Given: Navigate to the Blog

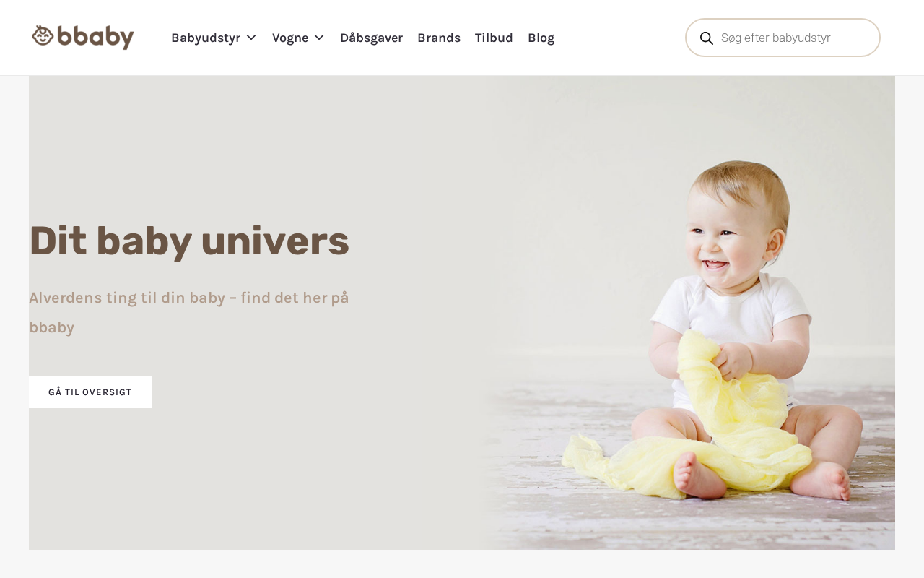Looking at the screenshot, I should click(541, 38).
